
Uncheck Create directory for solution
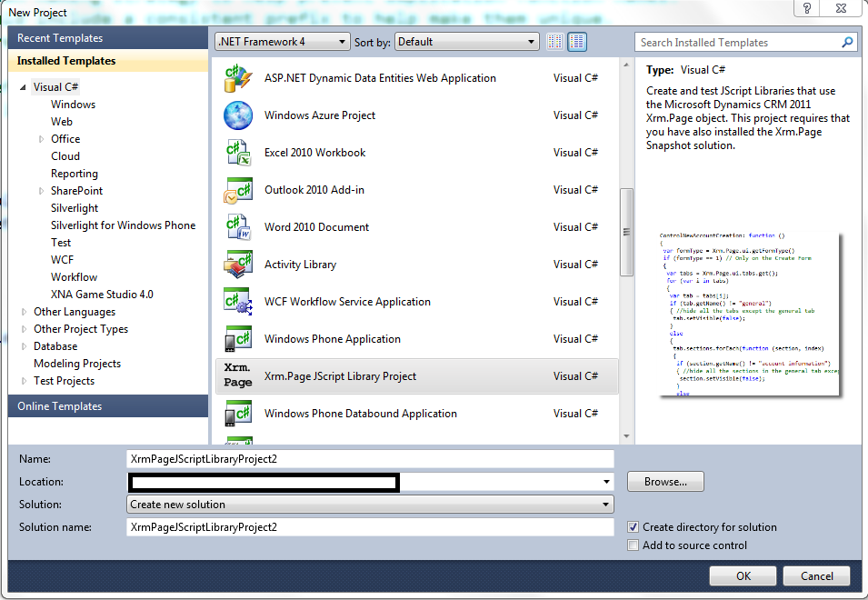[x=633, y=526]
